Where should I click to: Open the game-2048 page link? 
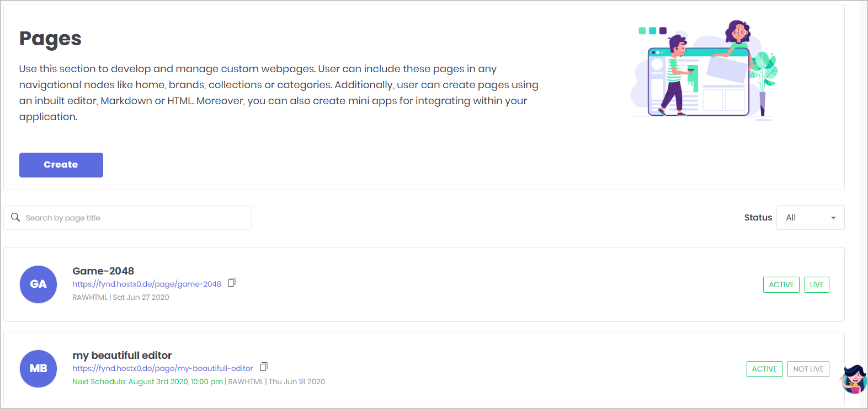[x=147, y=284]
